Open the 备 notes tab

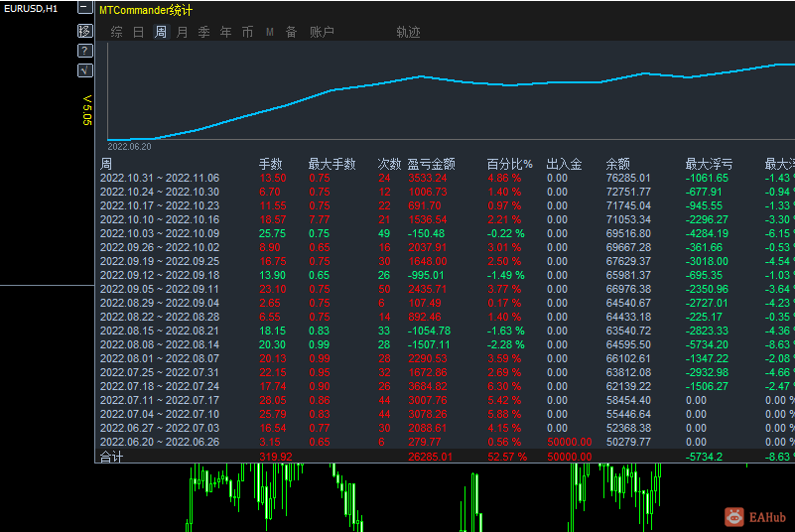coord(291,33)
